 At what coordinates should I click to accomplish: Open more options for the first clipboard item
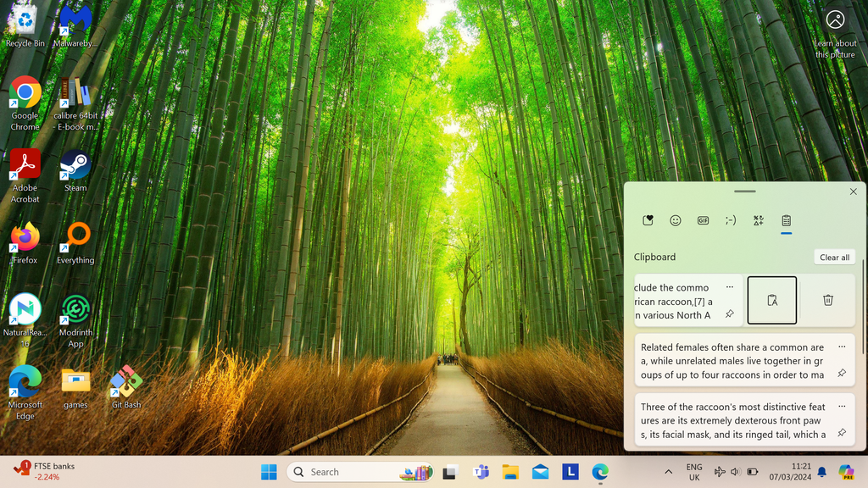click(729, 286)
